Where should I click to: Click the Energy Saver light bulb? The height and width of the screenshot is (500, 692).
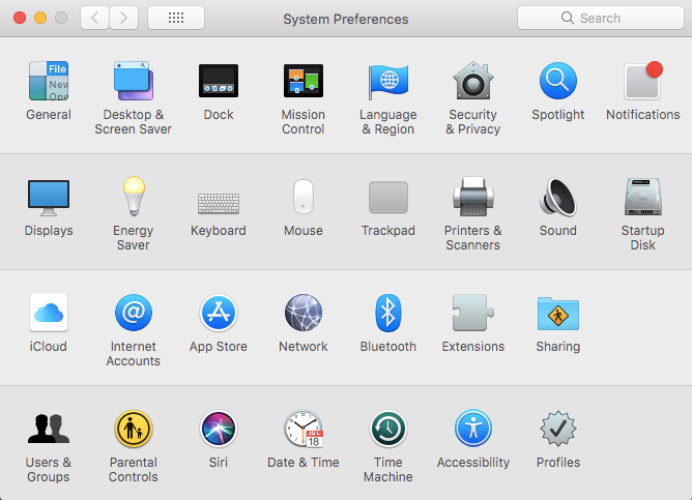(x=133, y=196)
